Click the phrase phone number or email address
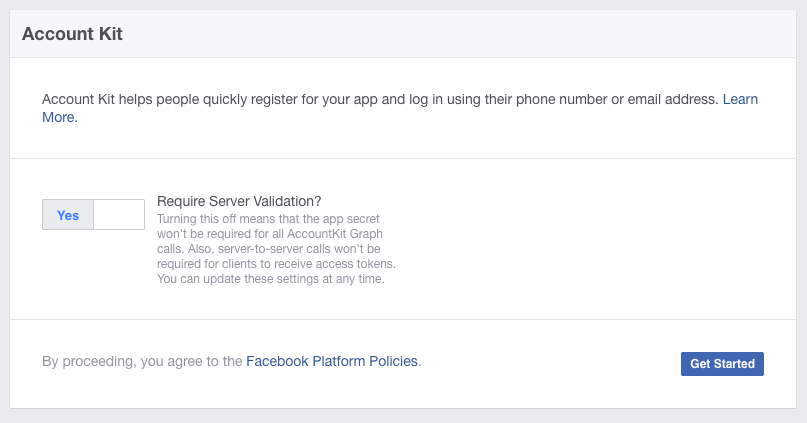Screen dimensions: 807x423 (614, 99)
